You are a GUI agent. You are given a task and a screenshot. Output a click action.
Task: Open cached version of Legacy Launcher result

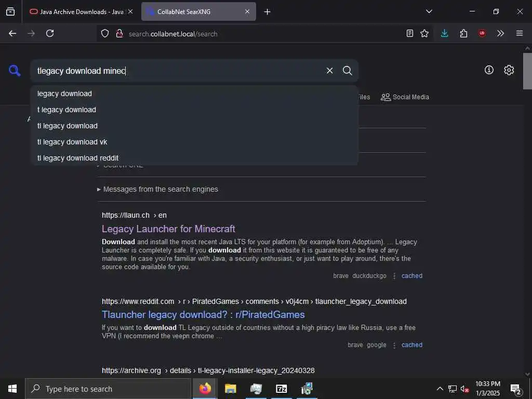pyautogui.click(x=412, y=276)
